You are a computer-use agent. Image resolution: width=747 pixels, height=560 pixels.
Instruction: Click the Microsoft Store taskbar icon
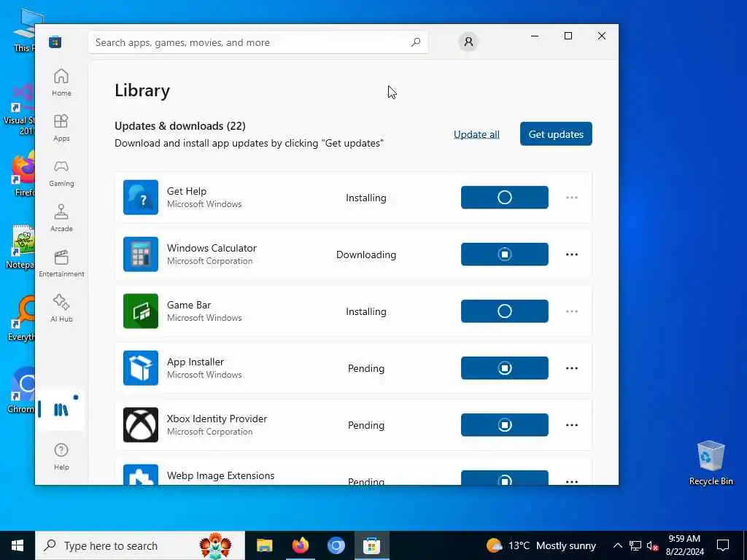click(371, 545)
